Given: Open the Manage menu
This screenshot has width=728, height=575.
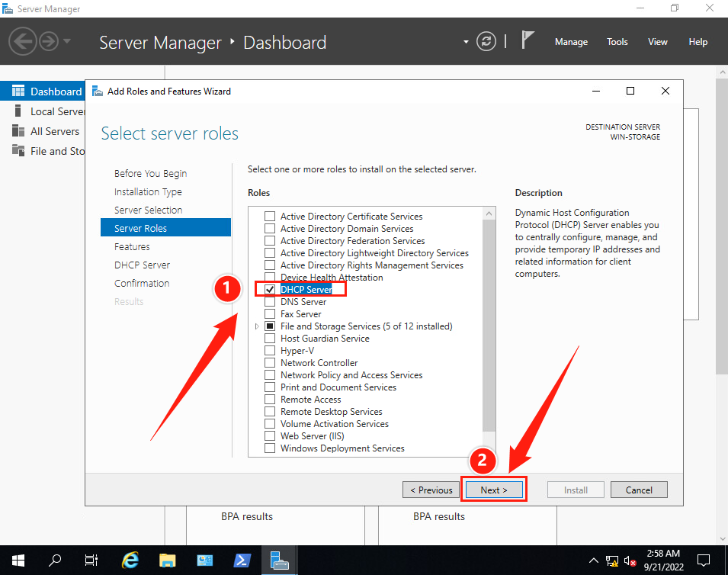Looking at the screenshot, I should 571,42.
